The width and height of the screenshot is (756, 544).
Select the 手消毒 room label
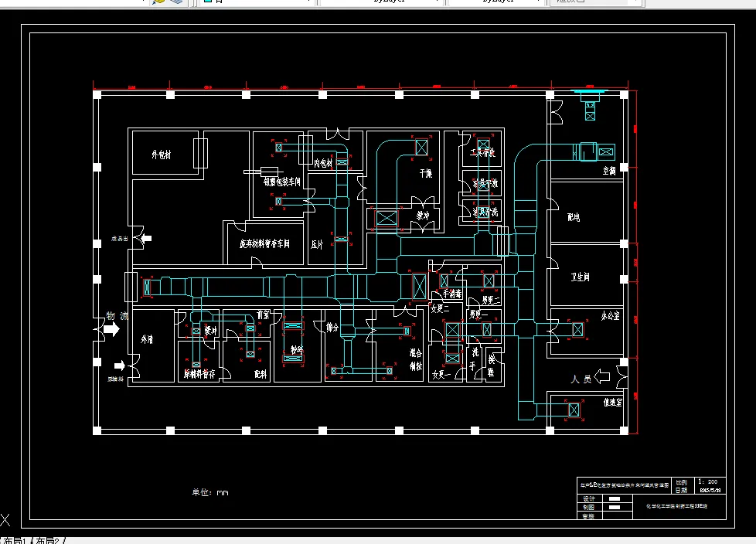(x=452, y=294)
